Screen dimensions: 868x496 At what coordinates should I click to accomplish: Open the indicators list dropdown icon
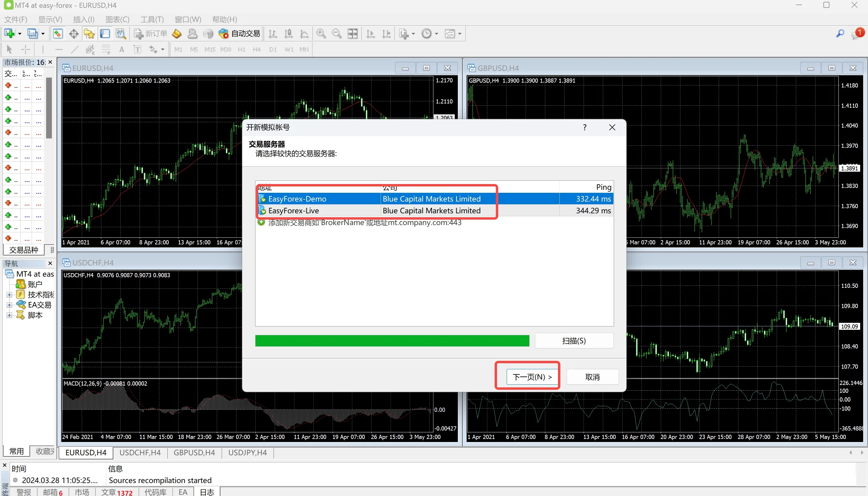[x=407, y=33]
